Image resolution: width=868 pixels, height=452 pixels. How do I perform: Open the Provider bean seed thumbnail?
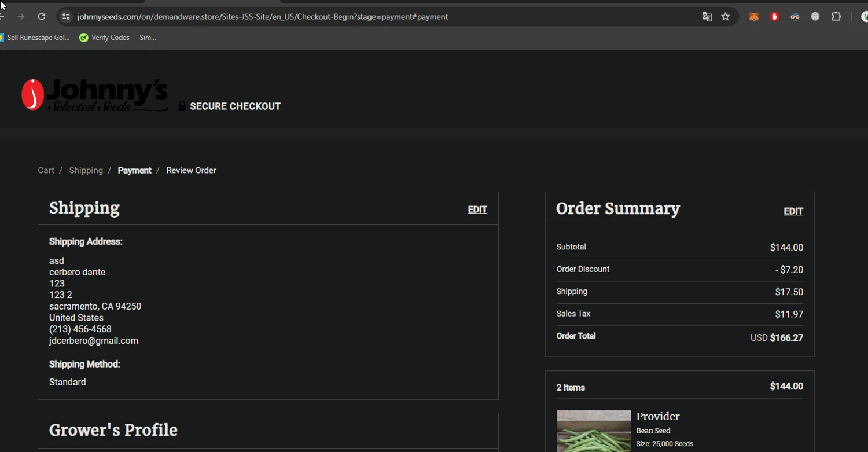click(x=594, y=431)
